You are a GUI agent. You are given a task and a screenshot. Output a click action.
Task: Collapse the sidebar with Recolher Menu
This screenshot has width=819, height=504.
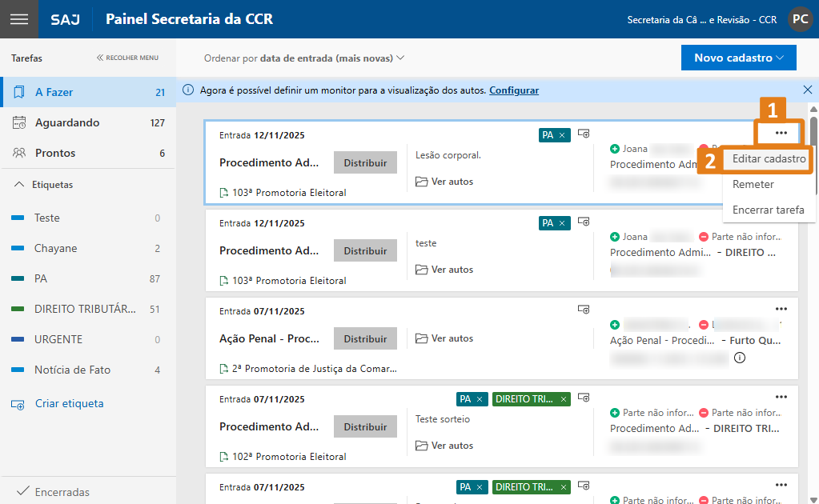click(127, 58)
